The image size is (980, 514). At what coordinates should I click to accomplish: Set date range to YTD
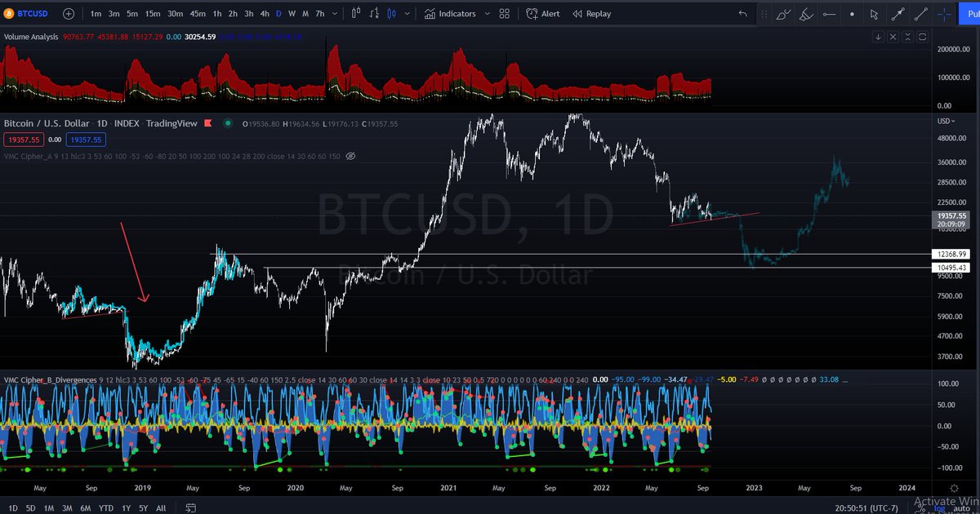(x=106, y=507)
